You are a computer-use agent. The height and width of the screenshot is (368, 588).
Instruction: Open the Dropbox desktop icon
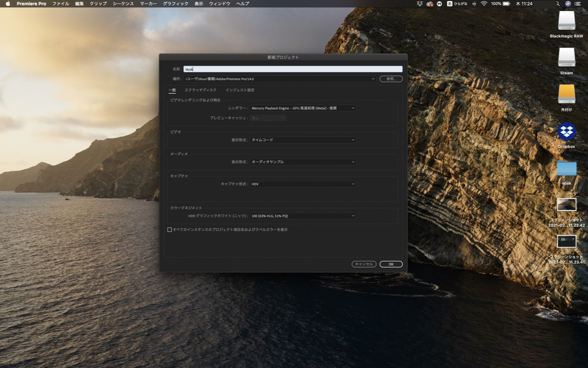tap(566, 131)
